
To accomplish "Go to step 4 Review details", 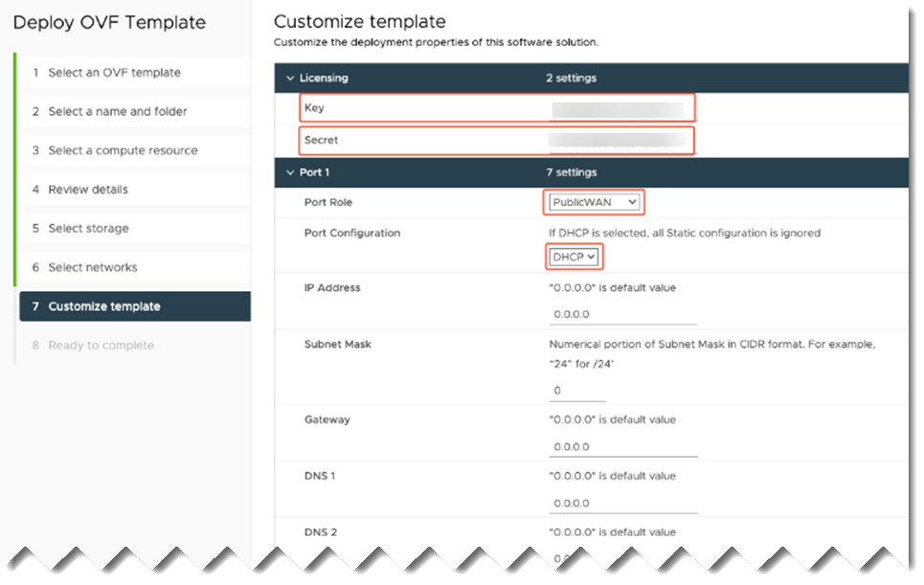I will click(88, 190).
